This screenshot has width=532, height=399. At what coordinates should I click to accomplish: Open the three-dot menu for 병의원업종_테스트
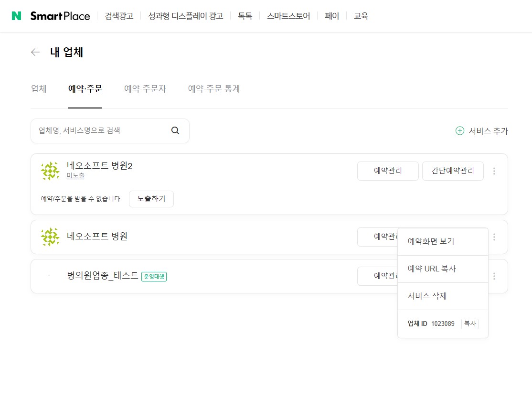[494, 276]
